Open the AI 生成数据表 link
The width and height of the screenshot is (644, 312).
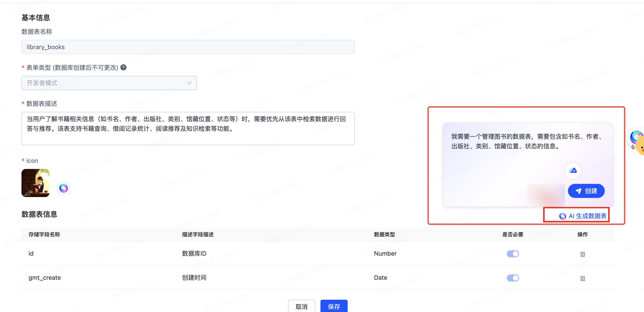tap(587, 216)
